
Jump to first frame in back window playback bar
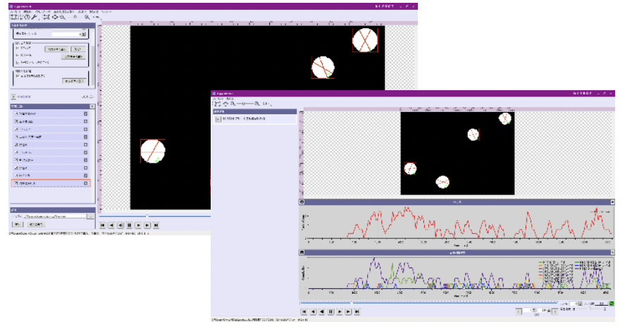[102, 225]
